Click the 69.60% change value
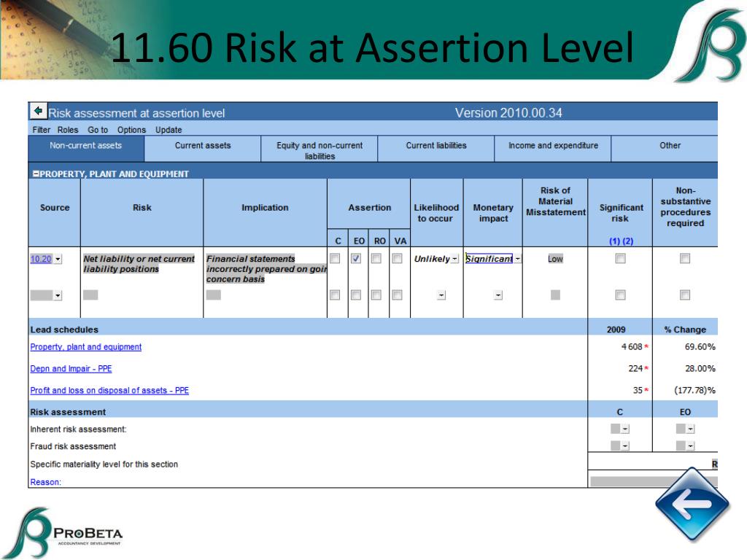Viewport: 747px width, 560px height. (x=700, y=346)
